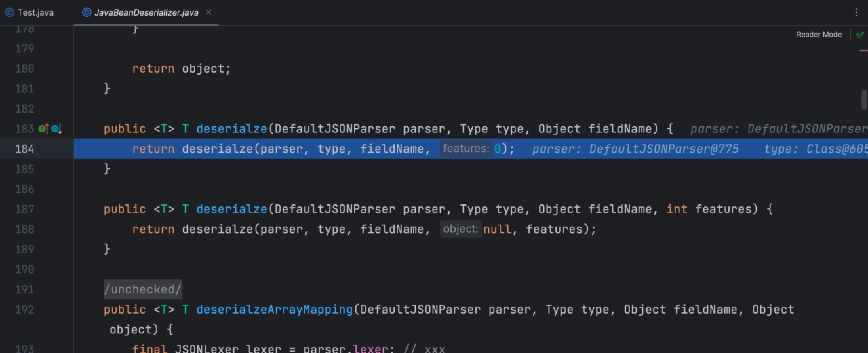Click the debug hint 'parser: DefaultJSONParser@775'
868x353 pixels.
point(635,149)
